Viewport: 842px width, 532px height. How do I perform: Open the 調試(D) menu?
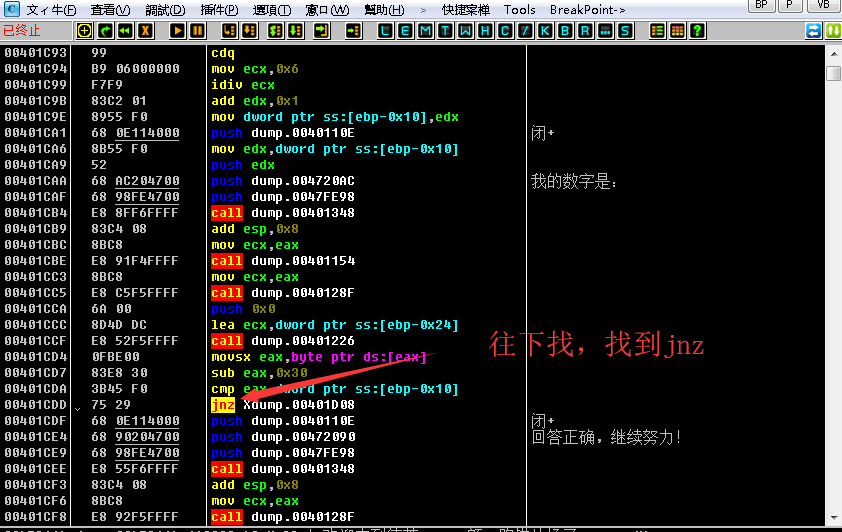click(165, 10)
